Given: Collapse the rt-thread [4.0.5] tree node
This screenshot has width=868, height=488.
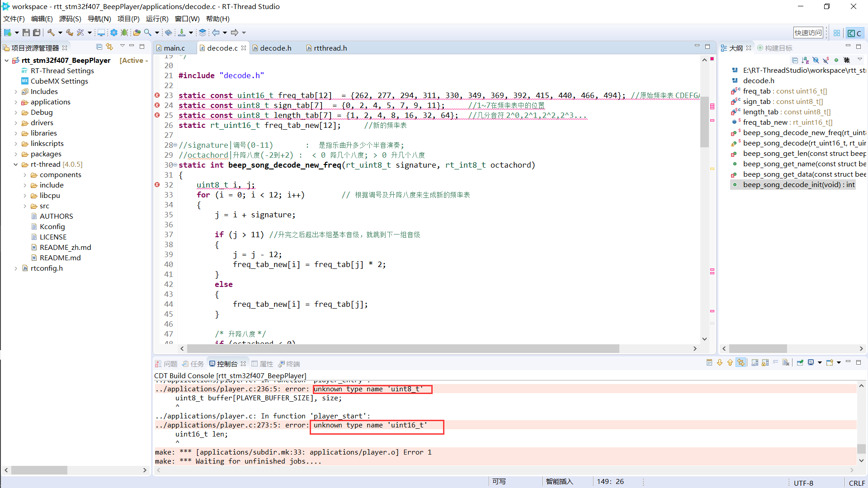Looking at the screenshot, I should click(x=15, y=164).
